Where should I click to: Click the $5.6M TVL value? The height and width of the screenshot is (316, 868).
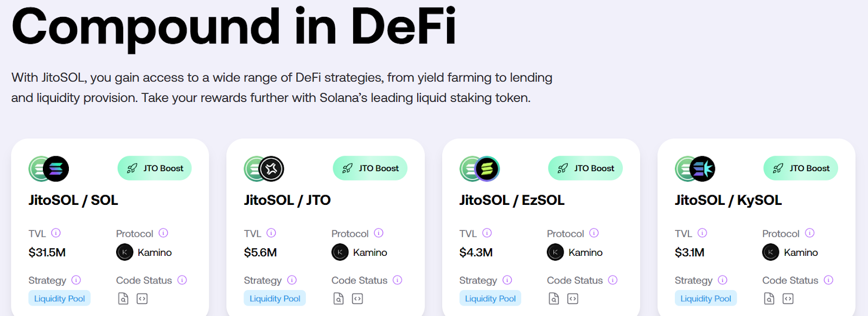(260, 253)
